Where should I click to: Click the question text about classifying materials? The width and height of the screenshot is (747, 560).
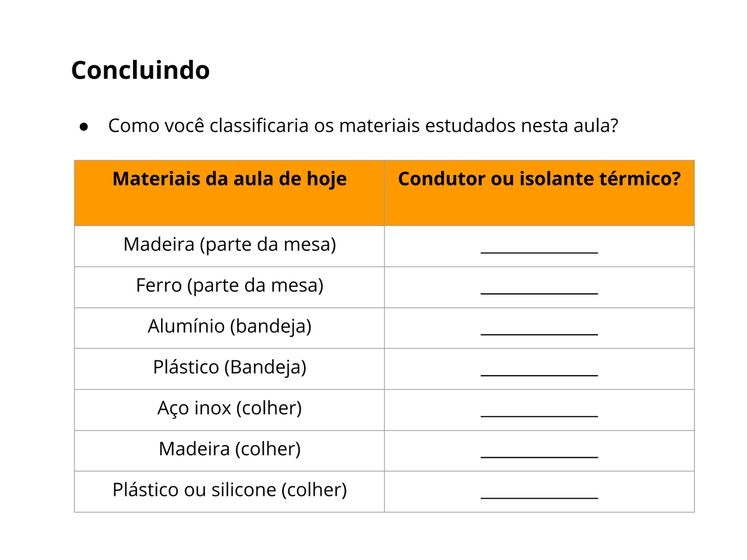[x=362, y=125]
